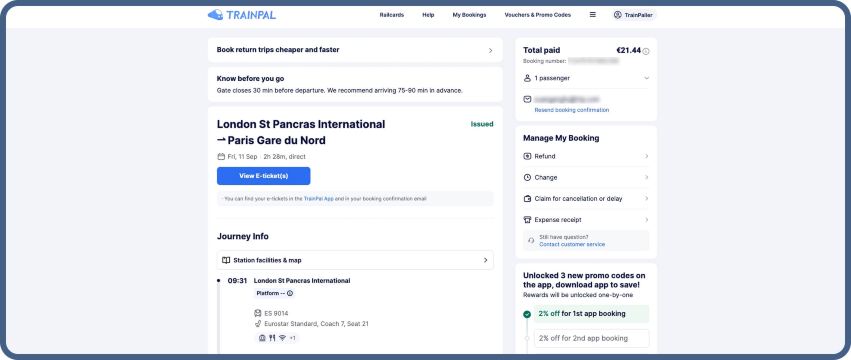Click the TrainPaller profile avatar icon
This screenshot has width=851, height=360.
pyautogui.click(x=617, y=15)
